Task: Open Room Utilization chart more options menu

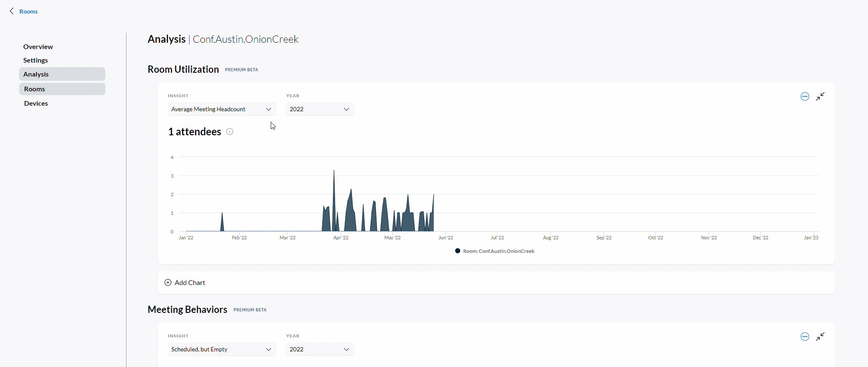Action: [805, 96]
